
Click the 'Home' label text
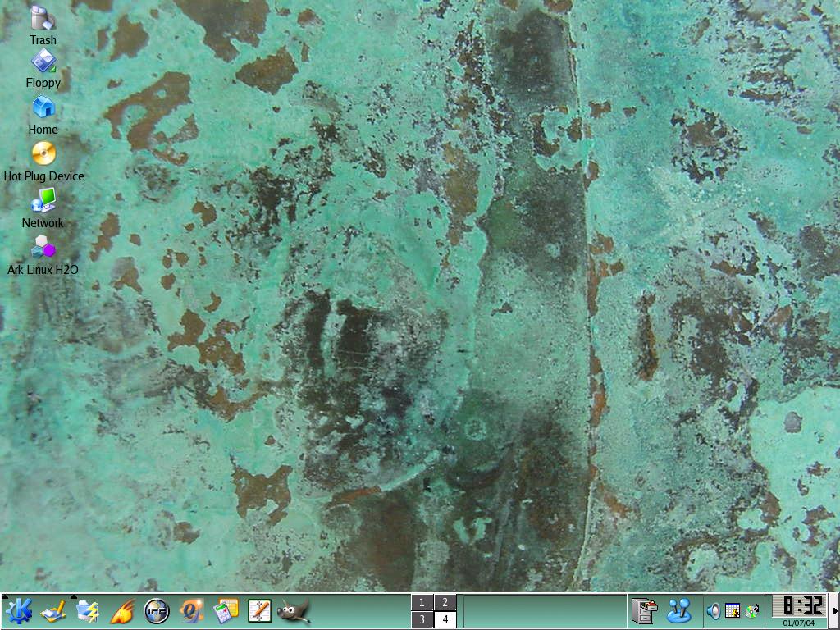point(43,130)
